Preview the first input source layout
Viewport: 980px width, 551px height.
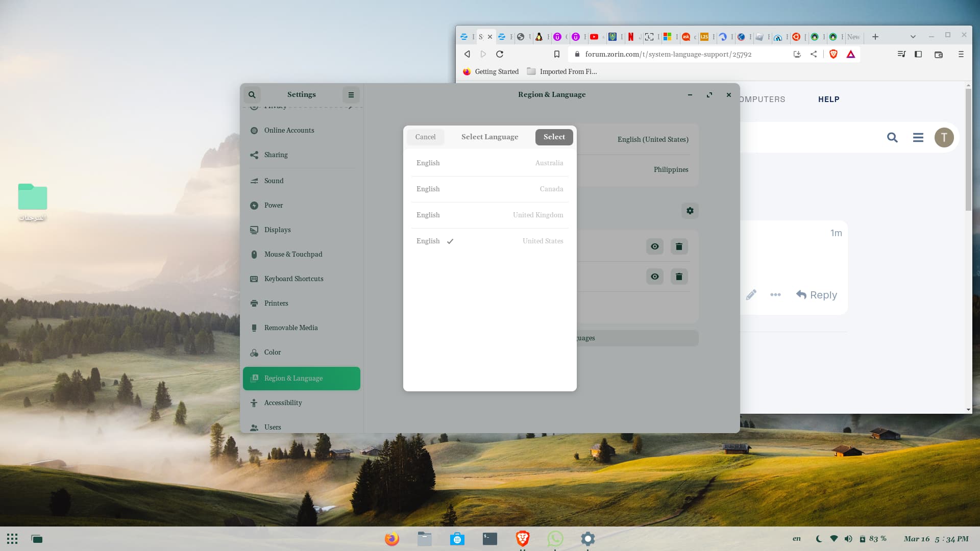(x=654, y=247)
